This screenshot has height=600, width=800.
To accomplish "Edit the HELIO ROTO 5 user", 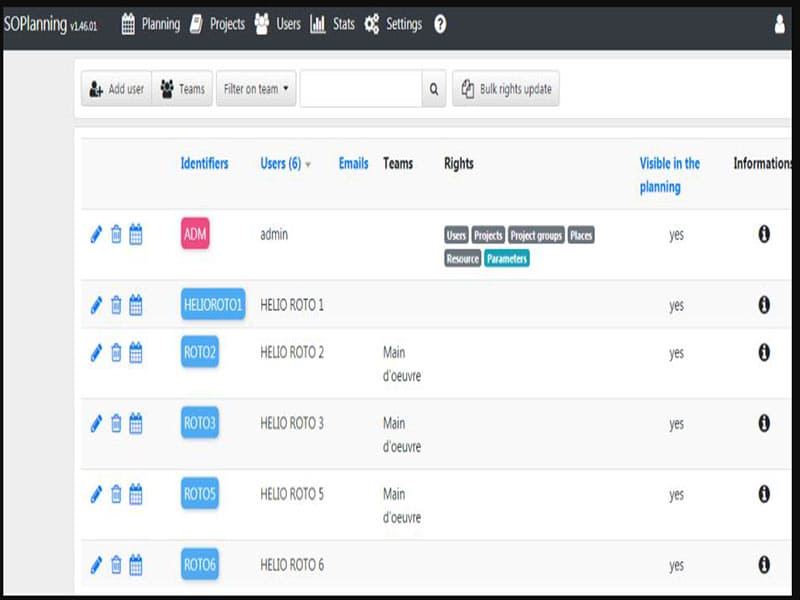I will (96, 494).
